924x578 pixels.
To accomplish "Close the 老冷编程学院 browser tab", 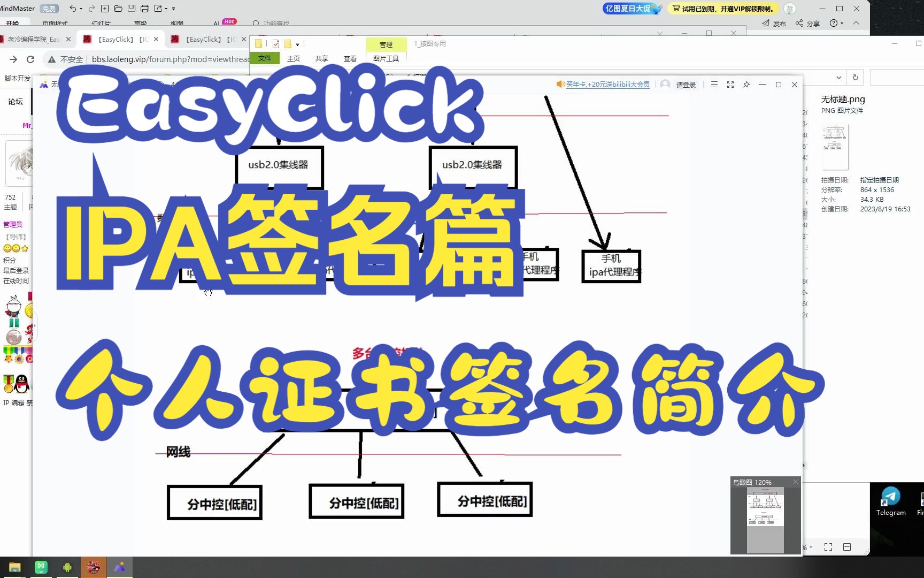I will coord(68,39).
